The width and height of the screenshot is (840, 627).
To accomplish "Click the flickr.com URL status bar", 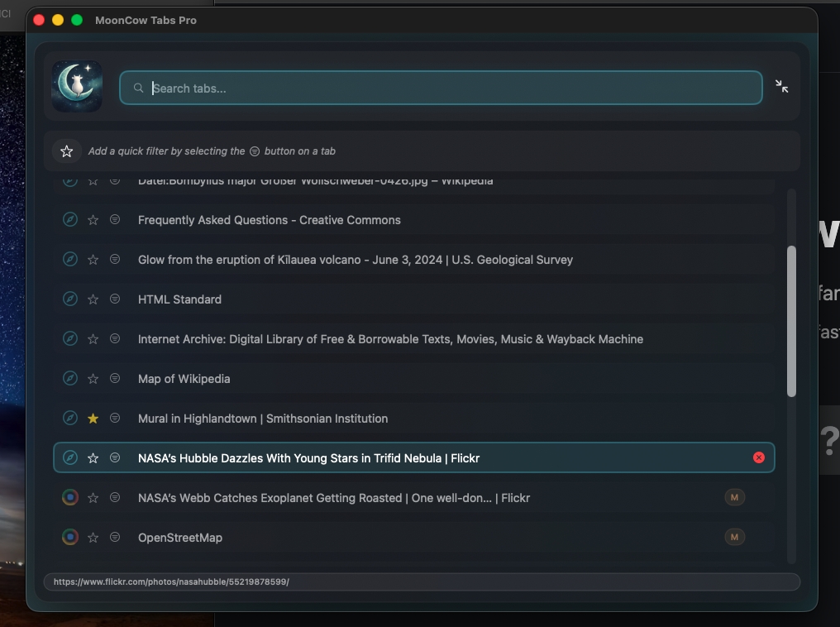I will tap(422, 582).
